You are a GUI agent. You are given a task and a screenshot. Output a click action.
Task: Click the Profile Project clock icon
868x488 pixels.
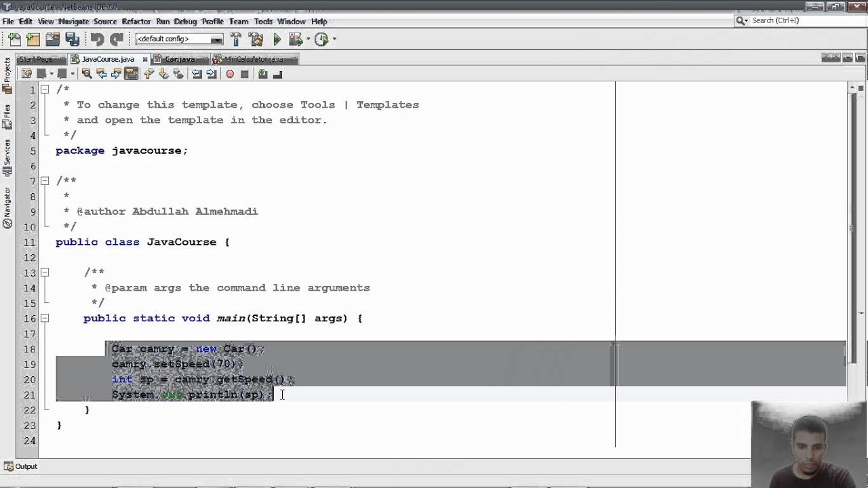click(x=321, y=39)
